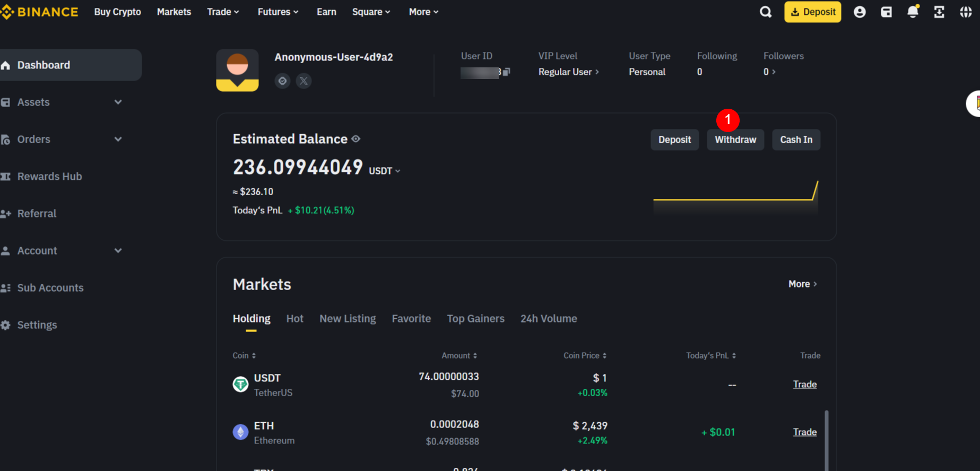
Task: Change balance currency via USDT dropdown
Action: 385,171
